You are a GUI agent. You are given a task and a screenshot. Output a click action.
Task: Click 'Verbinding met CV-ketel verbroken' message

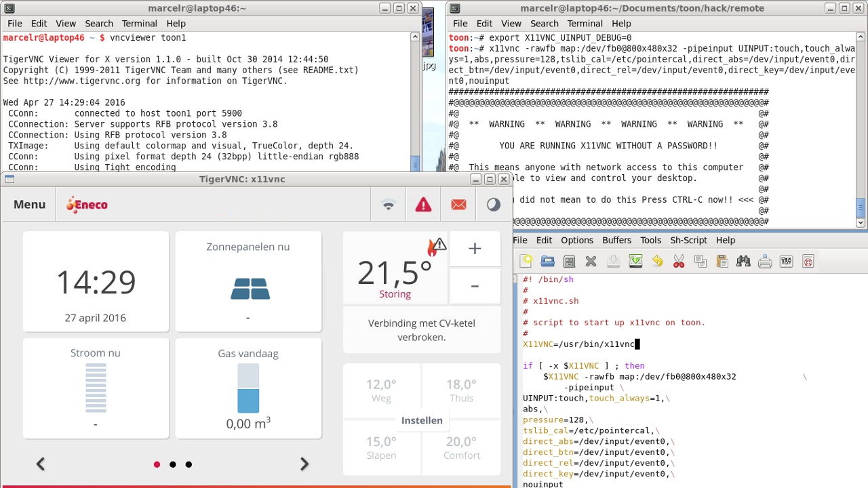point(422,330)
